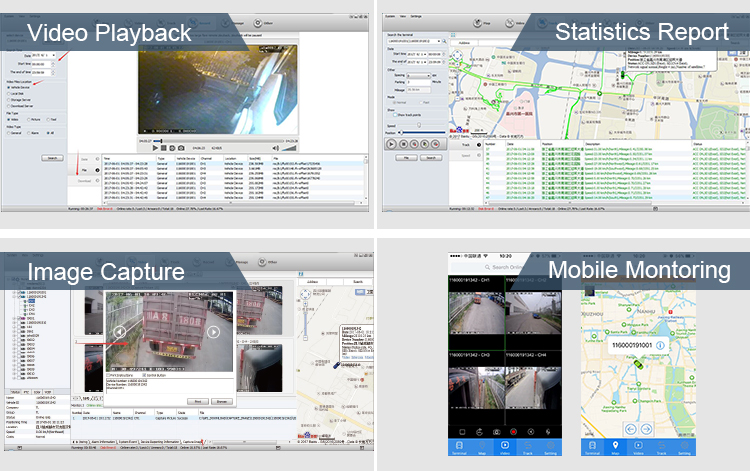750x471 pixels.
Task: Open the Capture Image bottom tab
Action: [191, 442]
